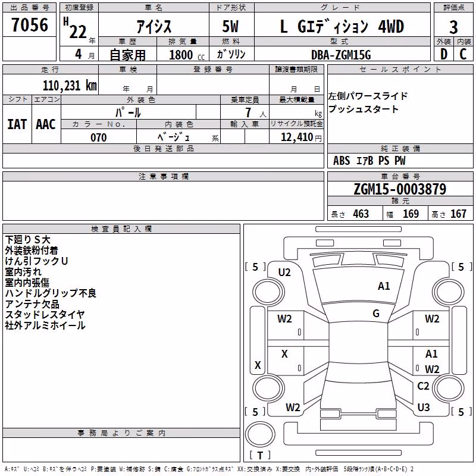Screen dimensions: 476x476
Task: Click sales point プッシュスタート
Action: 364,109
